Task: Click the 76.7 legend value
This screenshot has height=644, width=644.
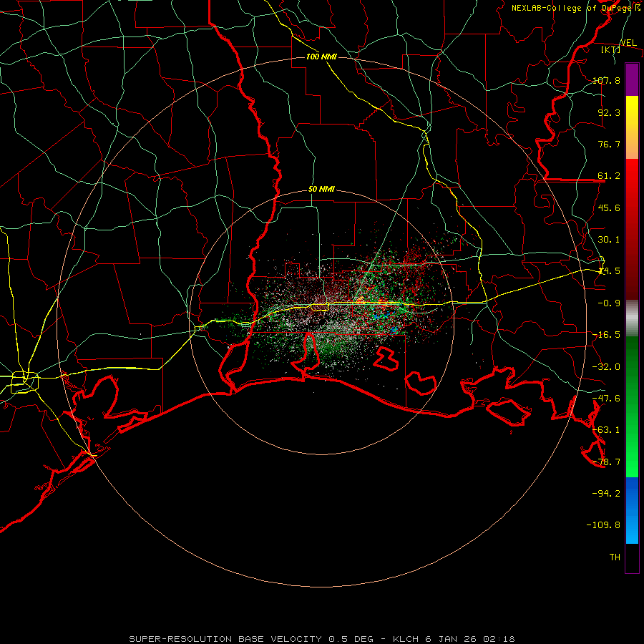Action: [609, 144]
